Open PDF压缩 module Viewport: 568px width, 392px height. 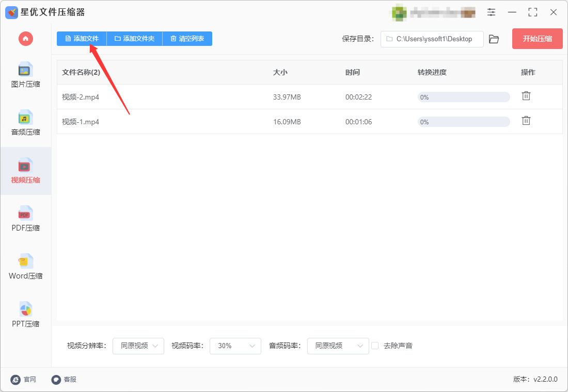[25, 219]
